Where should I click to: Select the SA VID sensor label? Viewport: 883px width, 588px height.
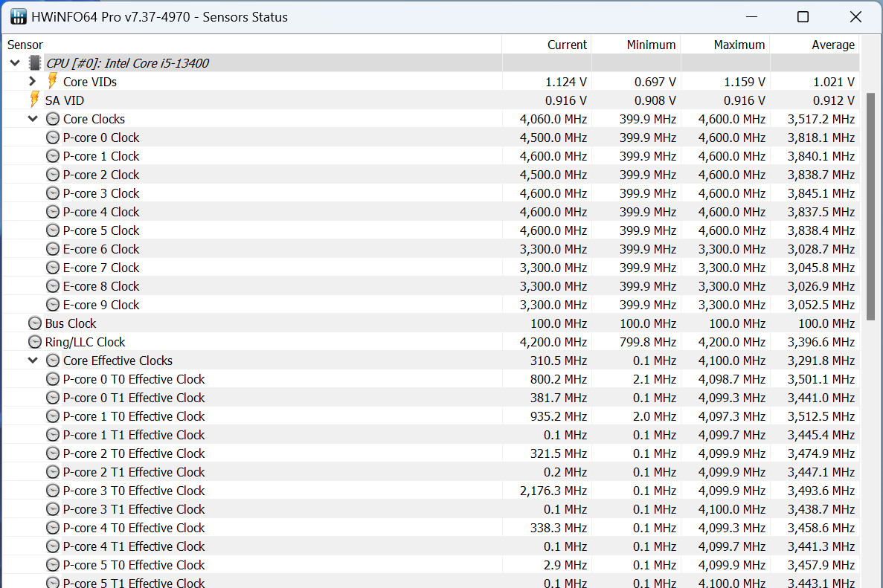click(x=65, y=100)
